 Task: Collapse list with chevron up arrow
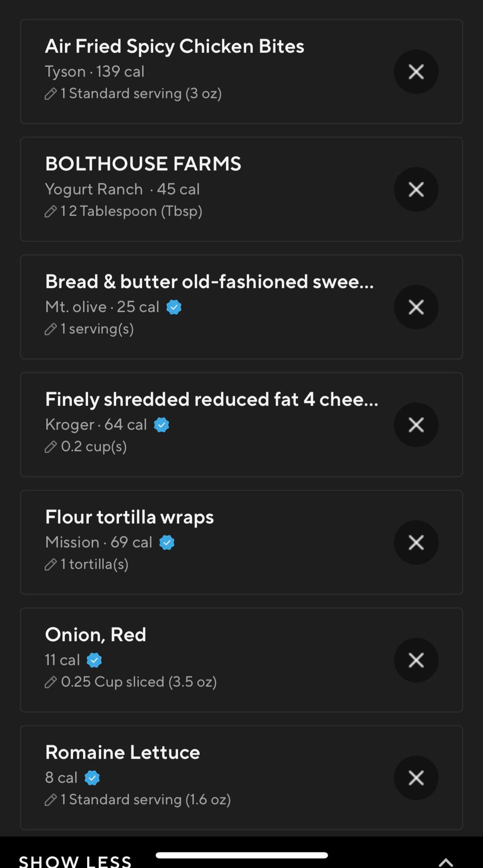[445, 862]
